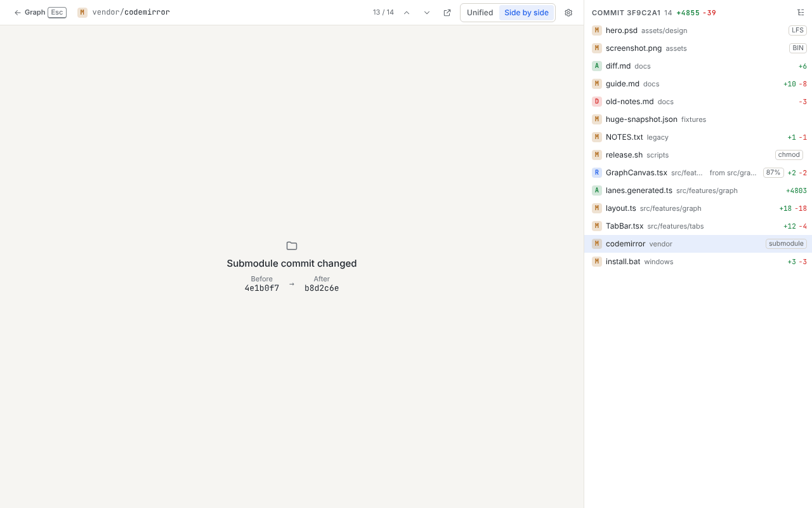
Task: Click modified status icon in header
Action: tap(82, 13)
